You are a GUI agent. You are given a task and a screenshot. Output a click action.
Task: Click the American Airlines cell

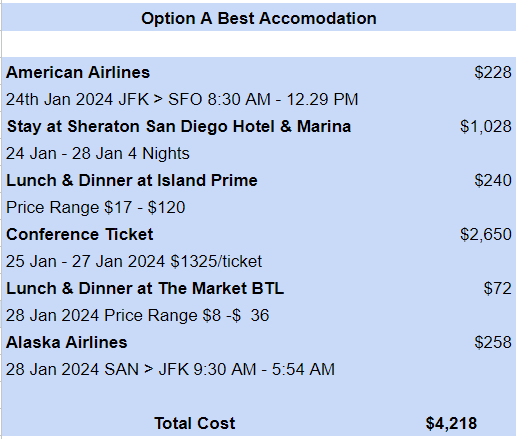pyautogui.click(x=78, y=72)
